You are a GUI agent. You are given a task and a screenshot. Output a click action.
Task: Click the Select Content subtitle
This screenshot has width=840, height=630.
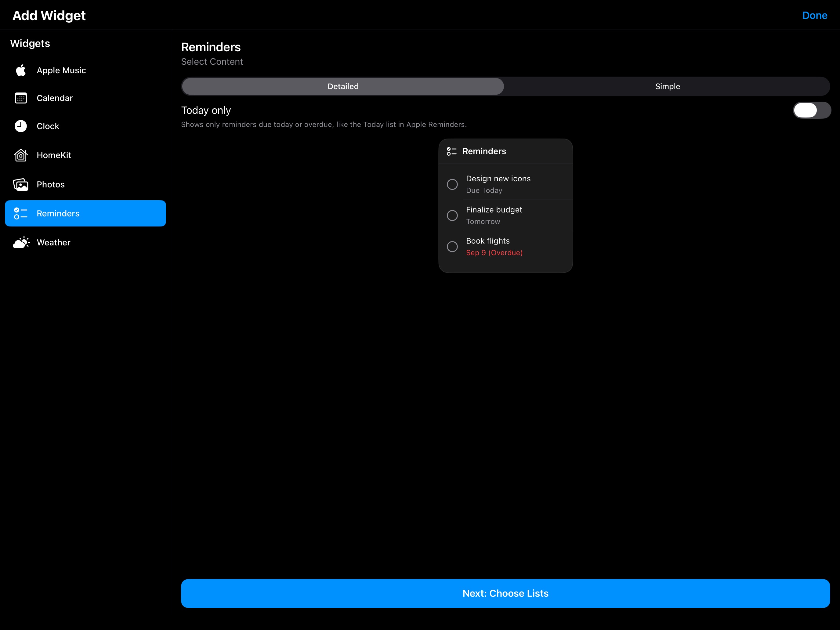click(x=212, y=62)
